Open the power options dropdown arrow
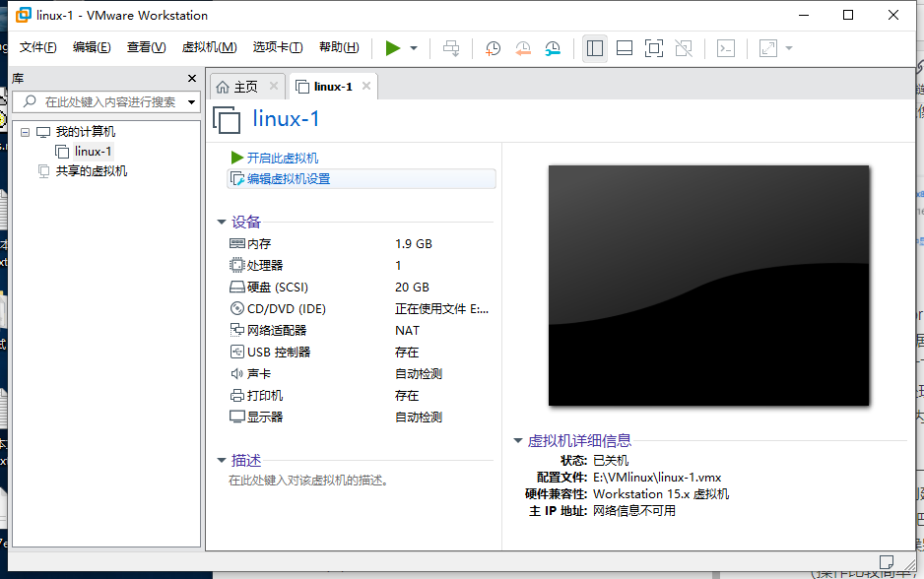This screenshot has height=579, width=924. click(x=414, y=48)
